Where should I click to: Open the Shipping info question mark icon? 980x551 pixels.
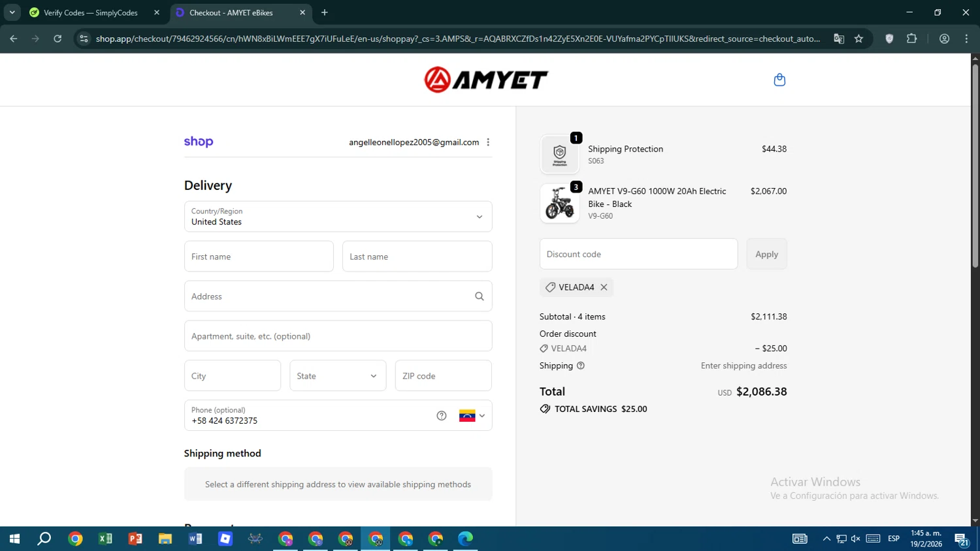click(581, 366)
